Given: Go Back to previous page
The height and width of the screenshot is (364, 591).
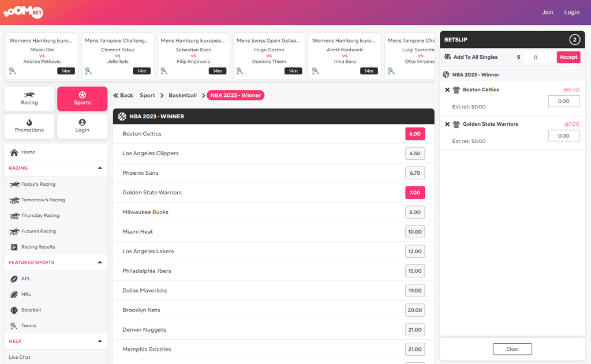Looking at the screenshot, I should [124, 95].
